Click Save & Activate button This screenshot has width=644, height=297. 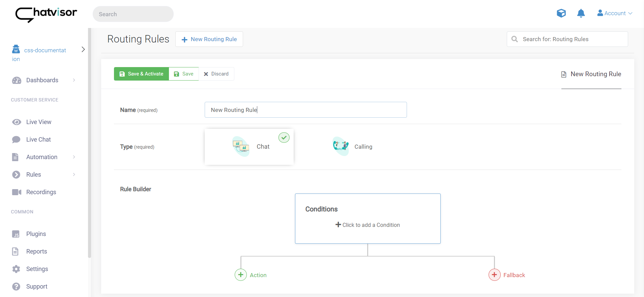(141, 74)
